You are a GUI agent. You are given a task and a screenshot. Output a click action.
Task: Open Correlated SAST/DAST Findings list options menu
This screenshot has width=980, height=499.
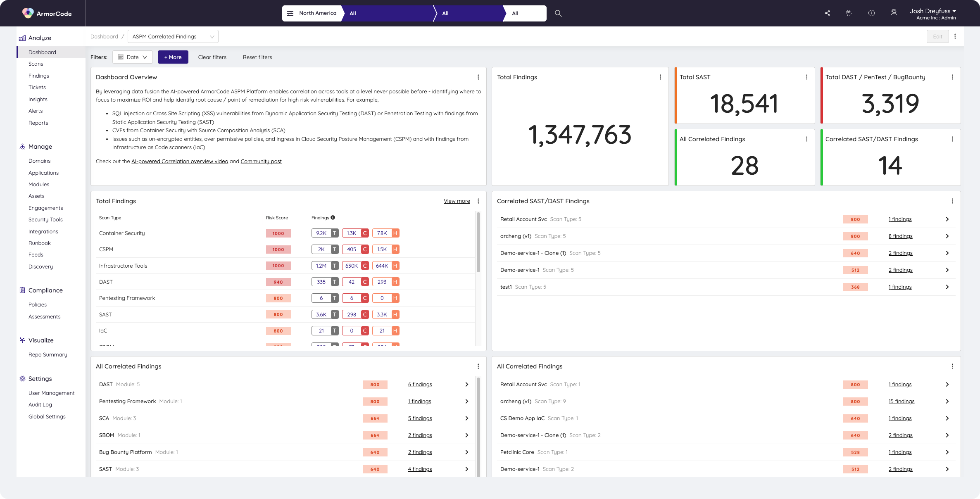tap(953, 201)
